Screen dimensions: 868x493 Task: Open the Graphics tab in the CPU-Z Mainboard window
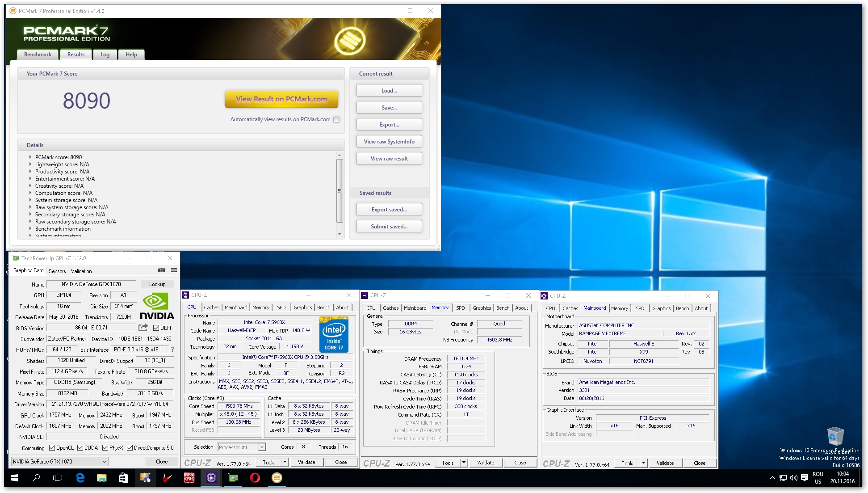pos(662,308)
